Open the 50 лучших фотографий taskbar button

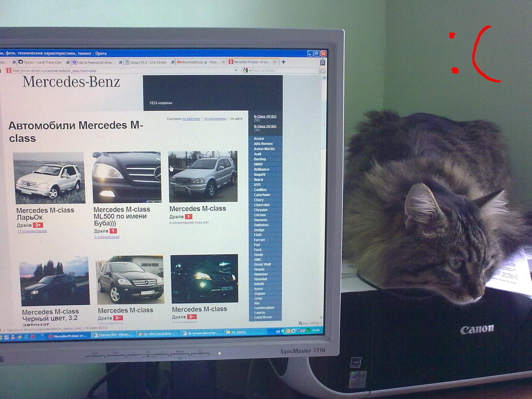pos(201,333)
